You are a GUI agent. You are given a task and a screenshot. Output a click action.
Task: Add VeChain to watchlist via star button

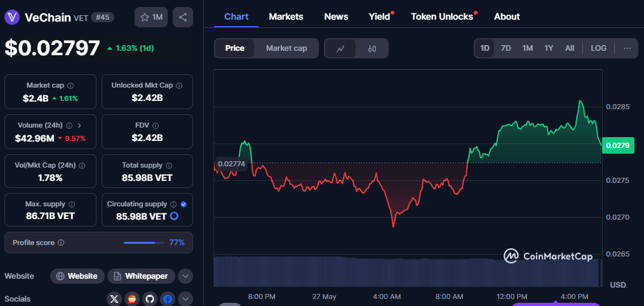(151, 17)
